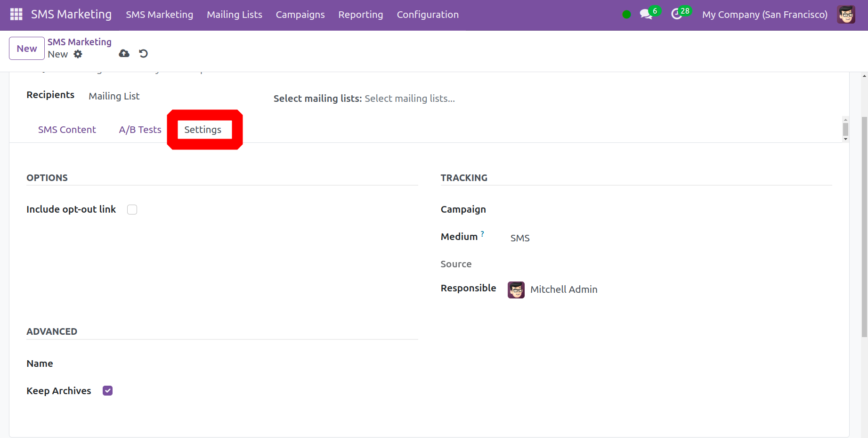Enable the Include opt-out link checkbox

(132, 210)
